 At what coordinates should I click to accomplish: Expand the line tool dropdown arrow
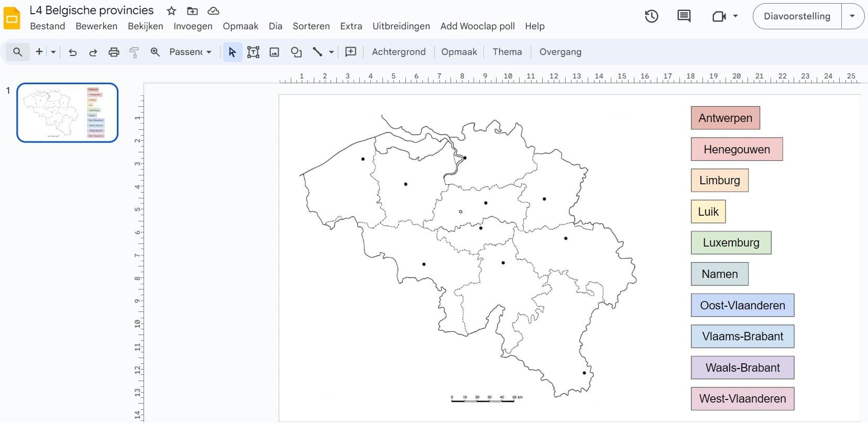point(331,52)
